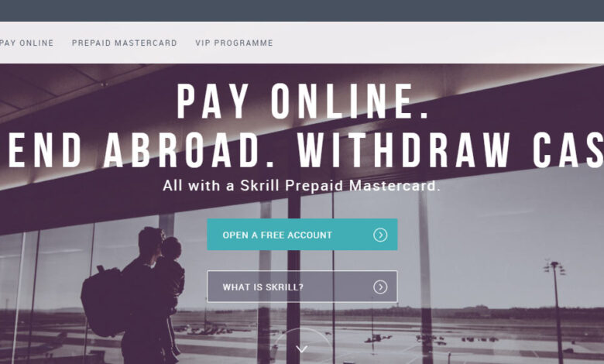Click the circled arrow in What Is Skrill
Viewport: 604px width, 364px height.
380,287
